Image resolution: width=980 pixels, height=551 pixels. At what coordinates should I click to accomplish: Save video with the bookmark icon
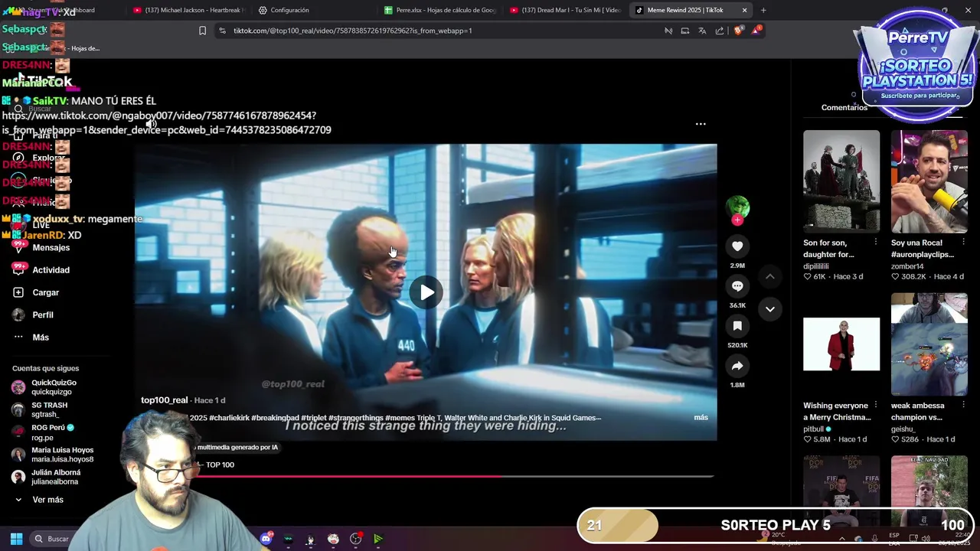[737, 325]
